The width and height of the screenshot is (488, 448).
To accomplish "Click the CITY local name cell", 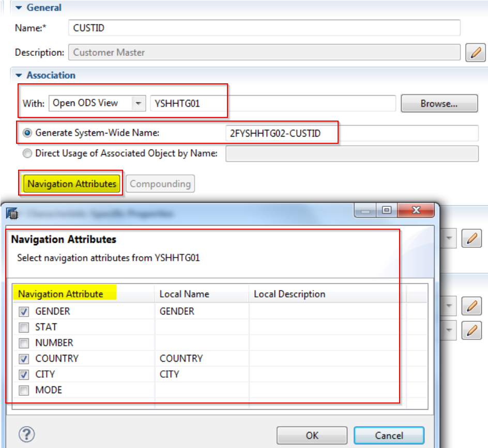I will coord(202,374).
